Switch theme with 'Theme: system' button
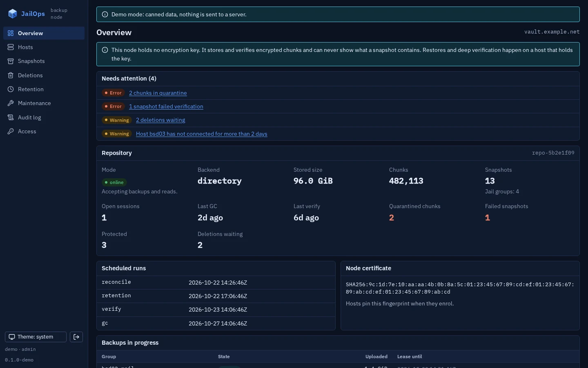This screenshot has height=368, width=588. pos(36,337)
